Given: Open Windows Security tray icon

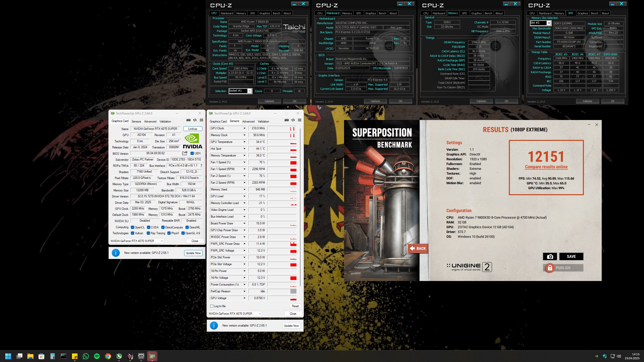Looking at the screenshot, I should pos(605,356).
